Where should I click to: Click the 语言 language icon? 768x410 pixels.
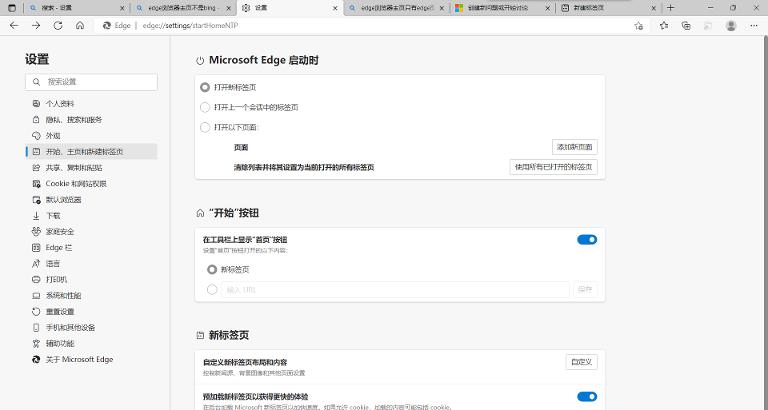(x=36, y=264)
